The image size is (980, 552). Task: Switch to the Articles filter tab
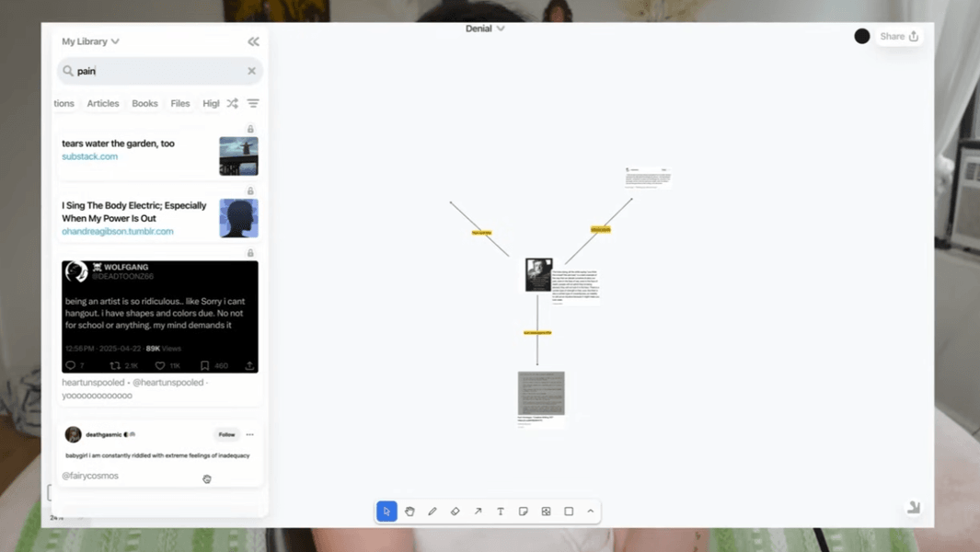103,104
